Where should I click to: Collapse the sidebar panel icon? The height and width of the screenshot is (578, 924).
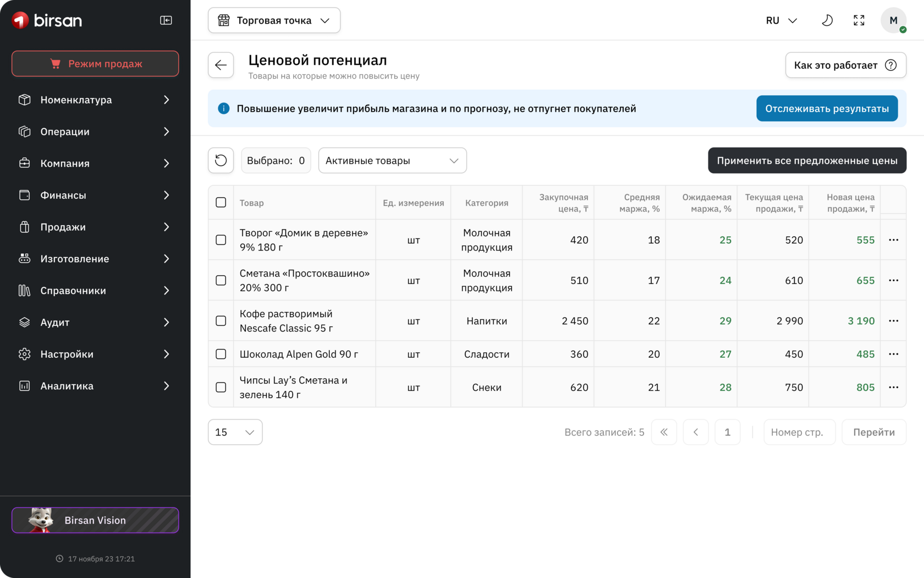point(166,20)
